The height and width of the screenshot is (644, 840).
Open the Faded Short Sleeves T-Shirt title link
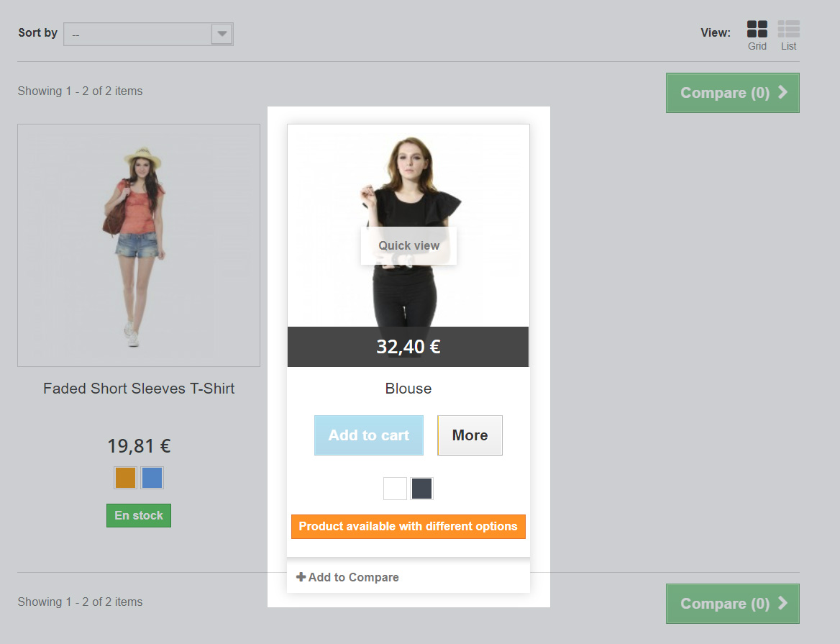click(139, 389)
